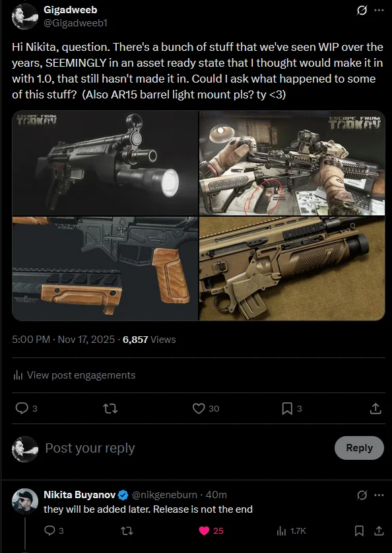This screenshot has height=553, width=392.
Task: Open the more options menu on Gigadweeb's post
Action: 379,10
